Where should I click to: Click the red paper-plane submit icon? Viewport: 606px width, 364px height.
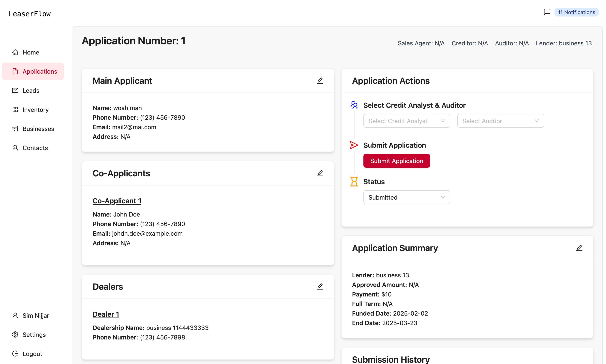354,145
